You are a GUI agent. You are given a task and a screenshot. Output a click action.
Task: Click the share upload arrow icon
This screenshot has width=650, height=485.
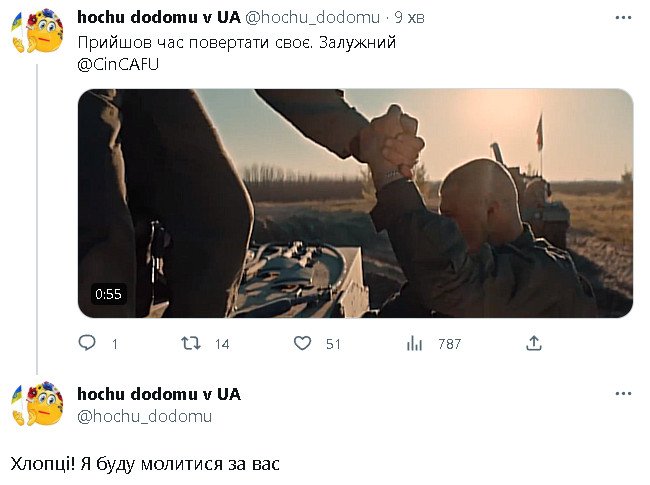pyautogui.click(x=534, y=343)
